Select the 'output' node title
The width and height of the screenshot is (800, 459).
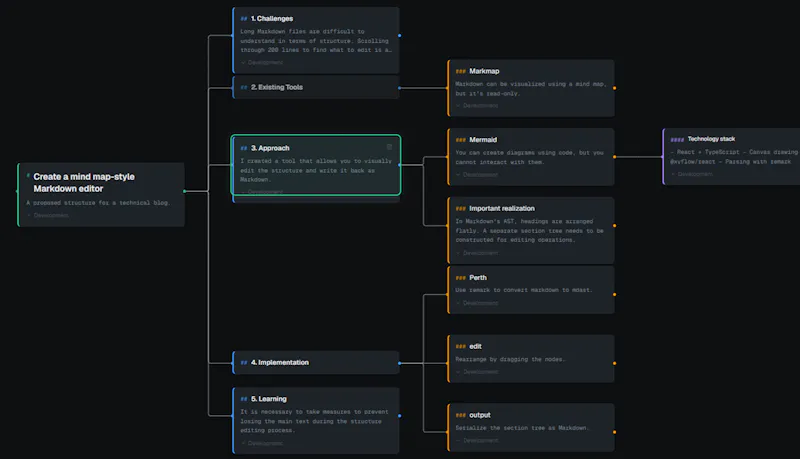tap(480, 415)
